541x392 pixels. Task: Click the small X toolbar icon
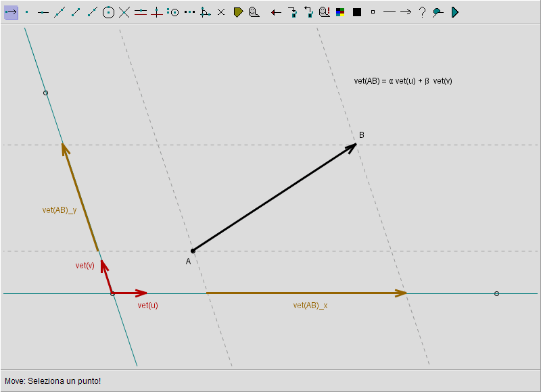(221, 12)
